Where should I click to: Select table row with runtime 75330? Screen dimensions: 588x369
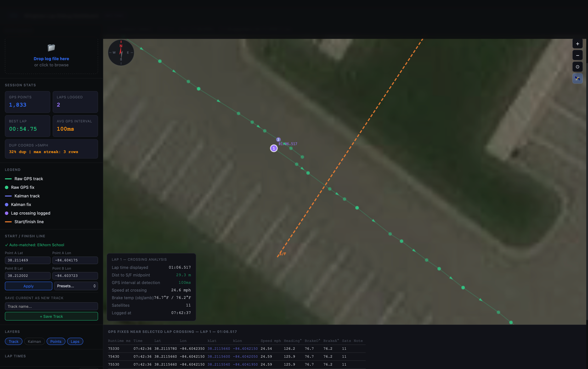[x=237, y=349]
